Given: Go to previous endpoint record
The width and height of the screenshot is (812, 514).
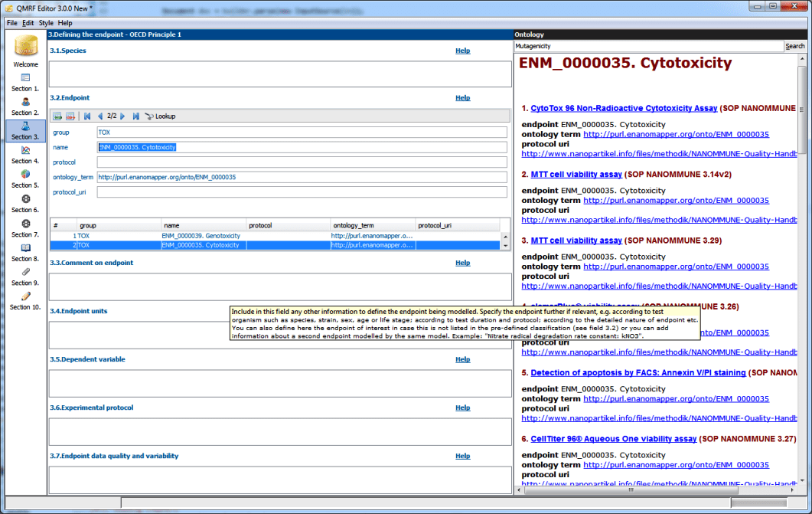Looking at the screenshot, I should [100, 116].
